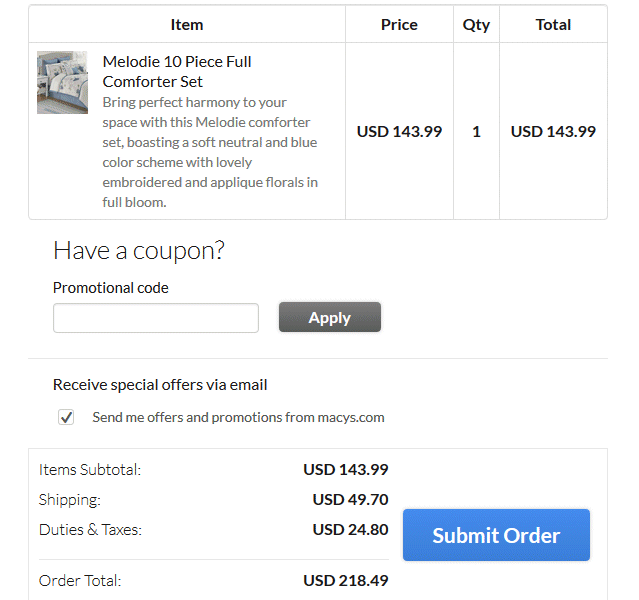Click the Price column header

pos(399,24)
